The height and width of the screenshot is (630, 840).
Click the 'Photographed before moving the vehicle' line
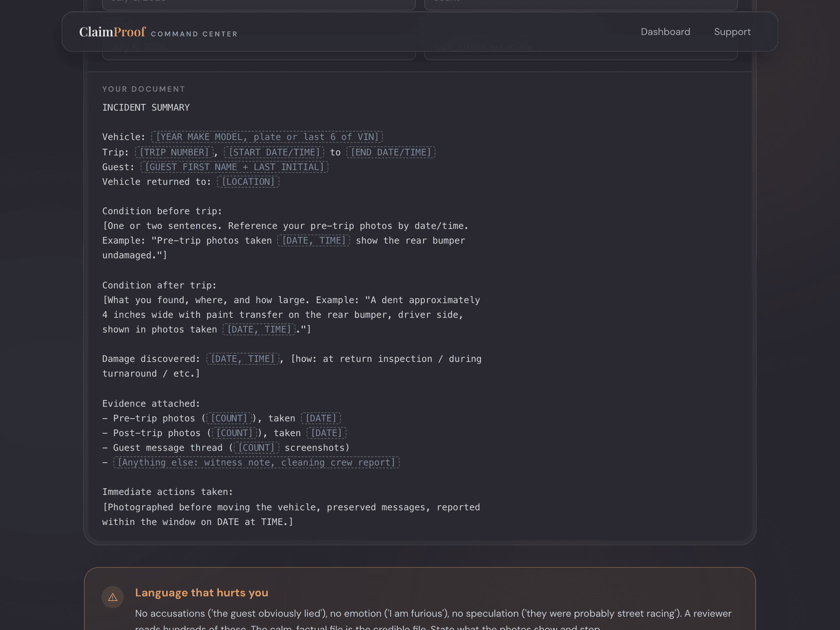(x=291, y=507)
